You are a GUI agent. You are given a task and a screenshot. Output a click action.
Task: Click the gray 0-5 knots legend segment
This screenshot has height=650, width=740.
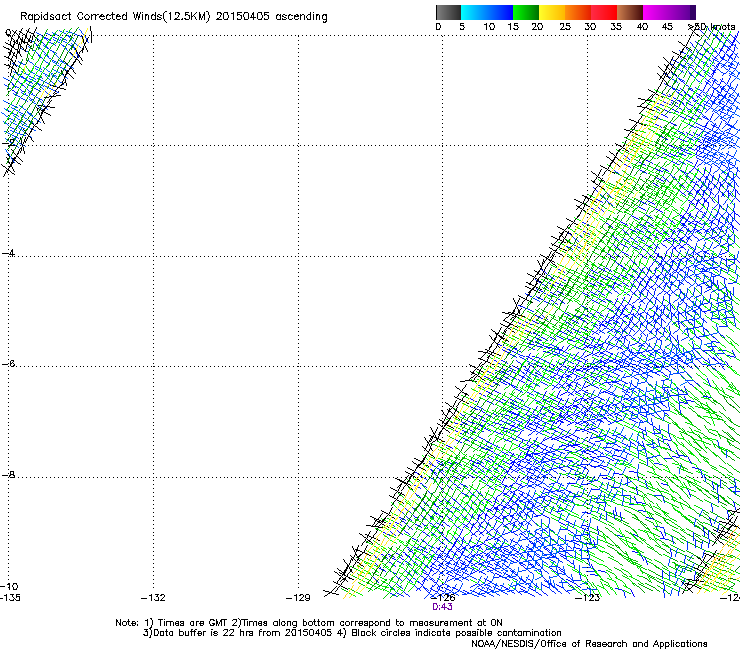coord(448,12)
